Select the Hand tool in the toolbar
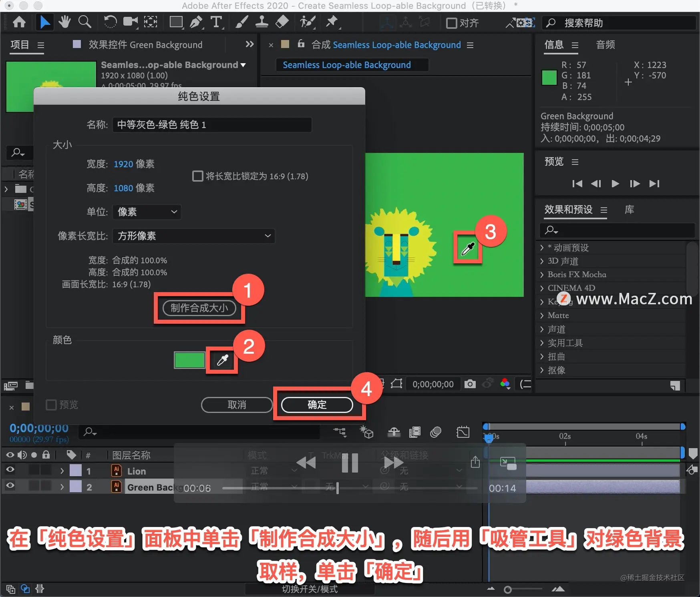Viewport: 700px width, 597px height. pyautogui.click(x=64, y=22)
